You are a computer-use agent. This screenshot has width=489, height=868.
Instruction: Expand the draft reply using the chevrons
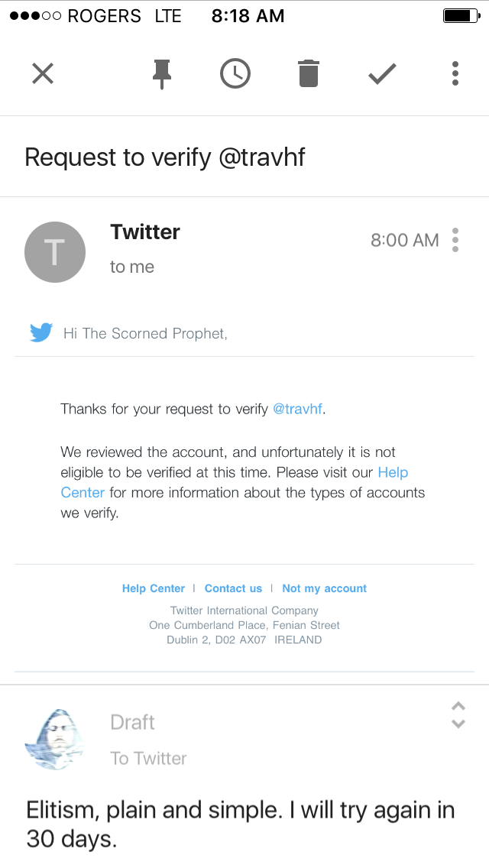[458, 714]
